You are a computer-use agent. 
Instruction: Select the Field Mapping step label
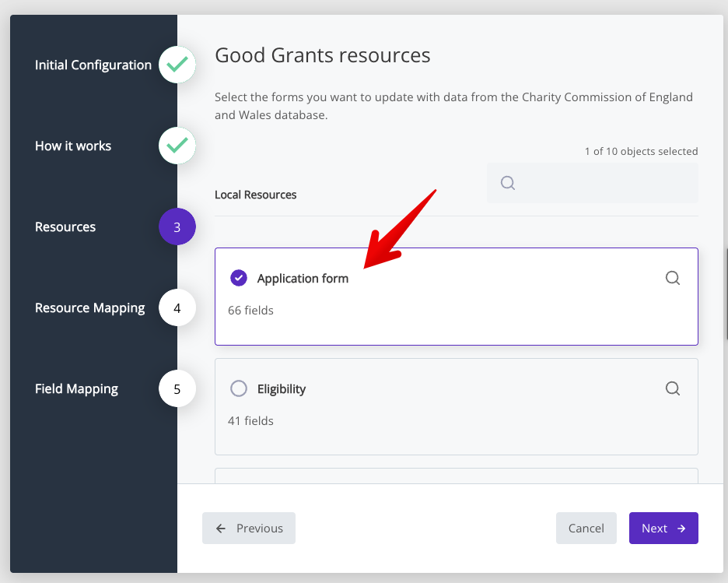[x=76, y=388]
